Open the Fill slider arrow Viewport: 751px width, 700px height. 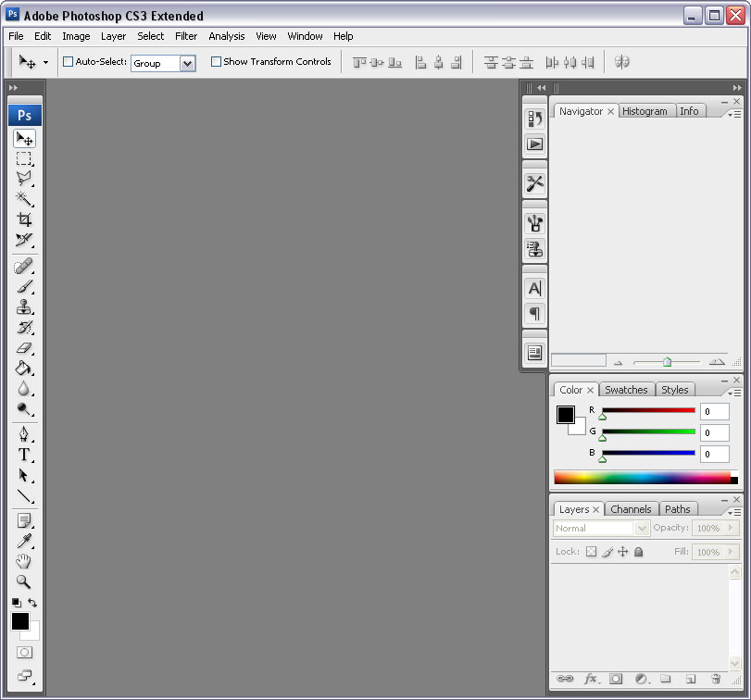pyautogui.click(x=731, y=552)
